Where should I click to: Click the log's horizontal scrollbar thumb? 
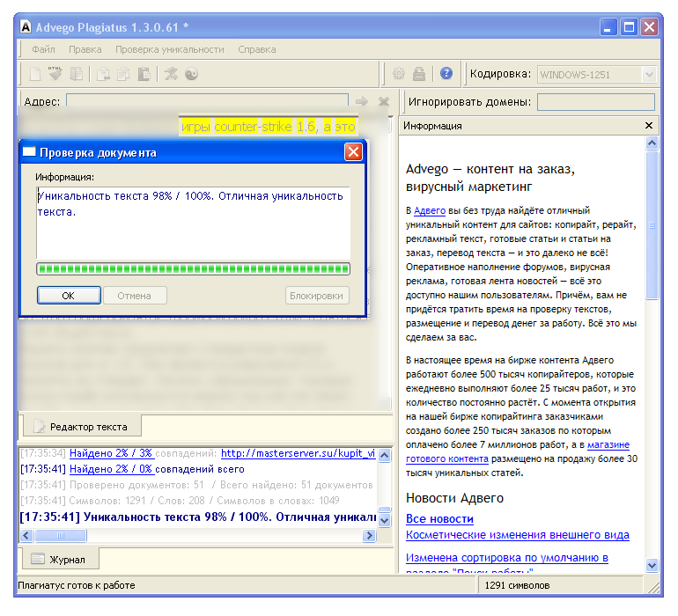(61, 536)
